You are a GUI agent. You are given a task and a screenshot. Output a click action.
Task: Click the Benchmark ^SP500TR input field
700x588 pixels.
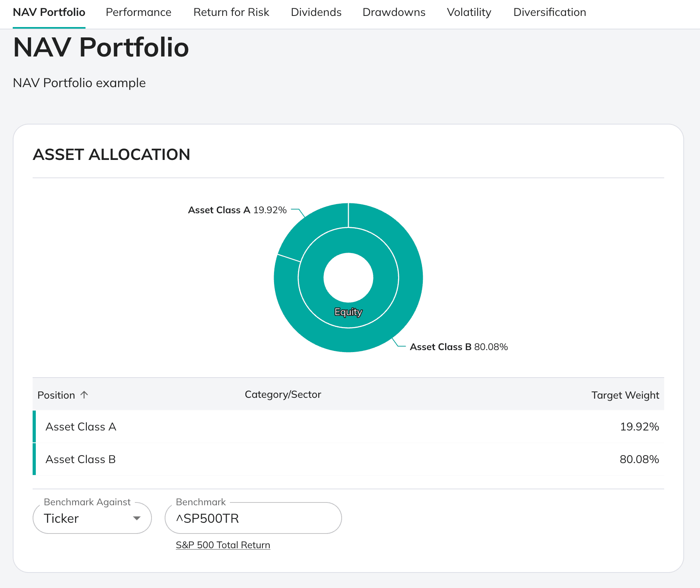tap(253, 518)
